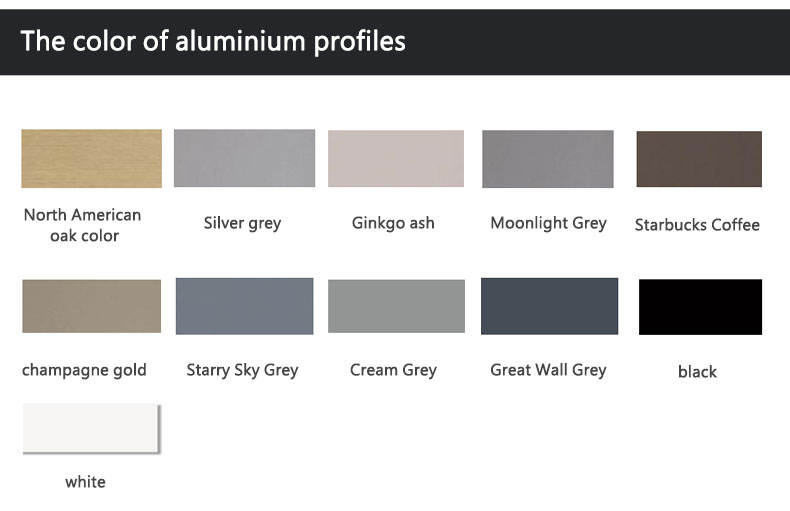Click the "Starry Sky Grey" label
Image resolution: width=790 pixels, height=511 pixels.
coord(242,370)
